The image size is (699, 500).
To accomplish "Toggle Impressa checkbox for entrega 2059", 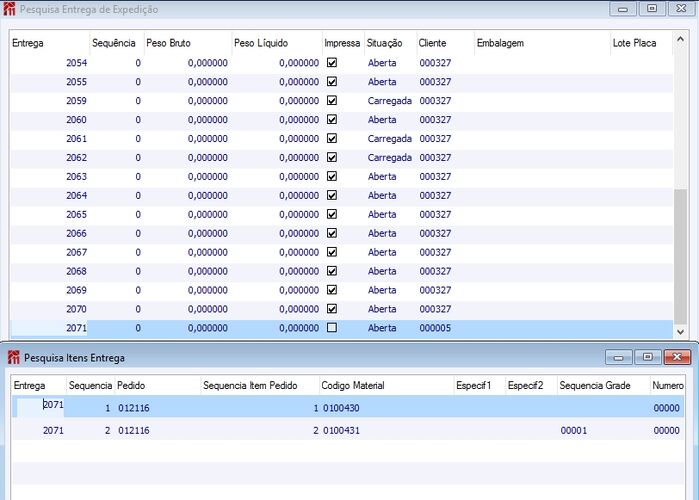I will (x=332, y=100).
